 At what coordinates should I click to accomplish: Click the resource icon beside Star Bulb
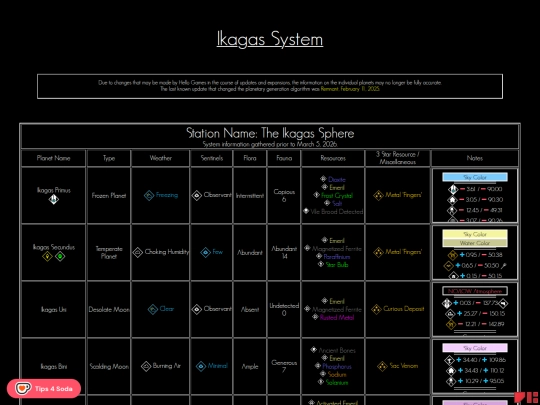tap(321, 264)
